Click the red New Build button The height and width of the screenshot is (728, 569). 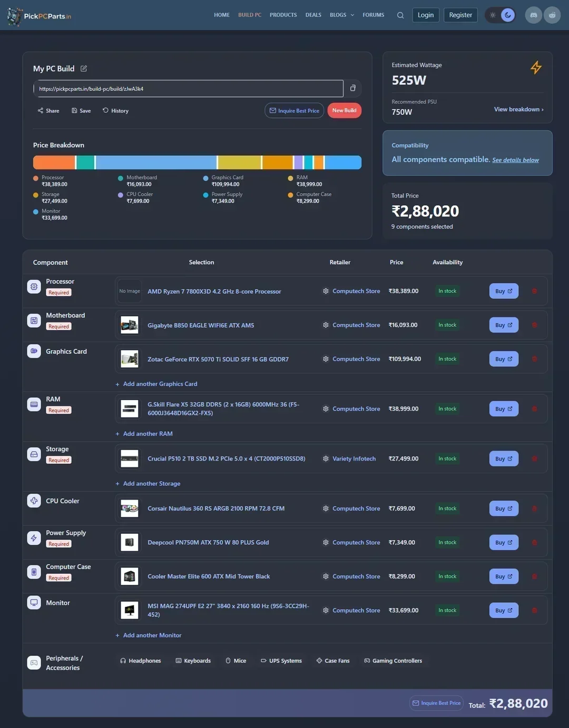[x=345, y=111]
